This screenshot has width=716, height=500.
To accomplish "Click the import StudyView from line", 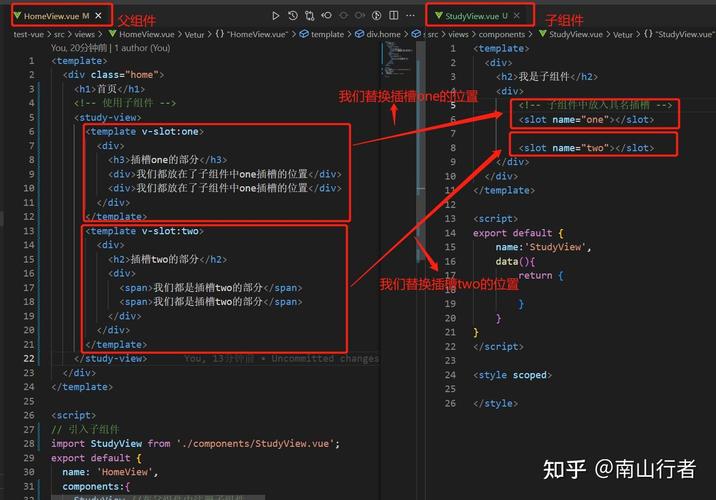I will pos(195,444).
